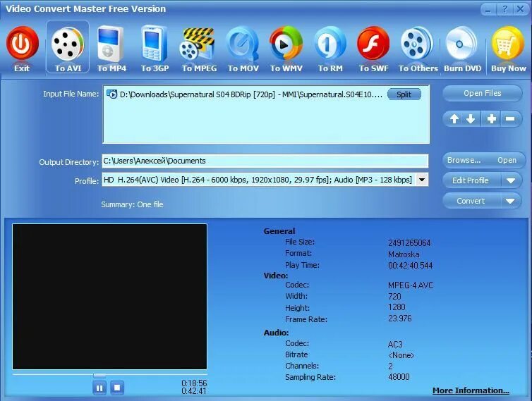This screenshot has width=532, height=401.
Task: Click the File Size value 2491265064
Action: tap(409, 242)
